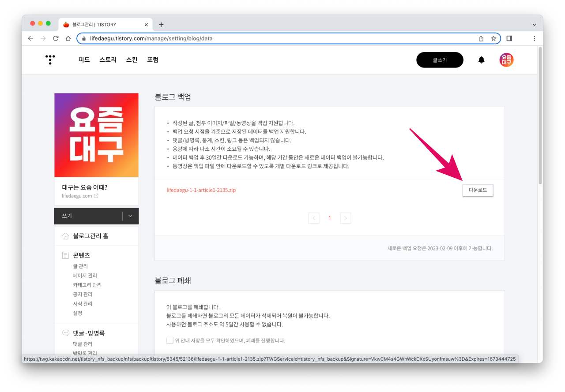Open the Chrome three-dot menu
This screenshot has width=565, height=392.
click(x=535, y=38)
